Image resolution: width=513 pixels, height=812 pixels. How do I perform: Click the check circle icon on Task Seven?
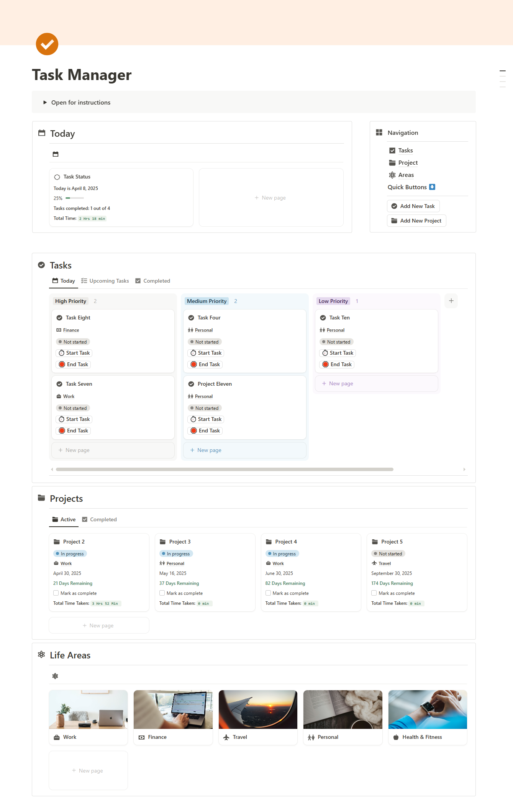[x=59, y=384]
